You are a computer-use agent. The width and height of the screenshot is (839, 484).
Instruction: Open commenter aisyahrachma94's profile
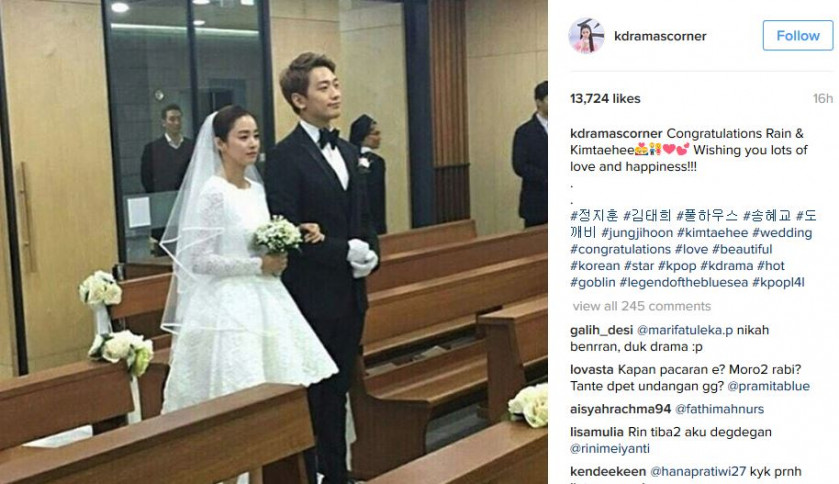tap(621, 409)
